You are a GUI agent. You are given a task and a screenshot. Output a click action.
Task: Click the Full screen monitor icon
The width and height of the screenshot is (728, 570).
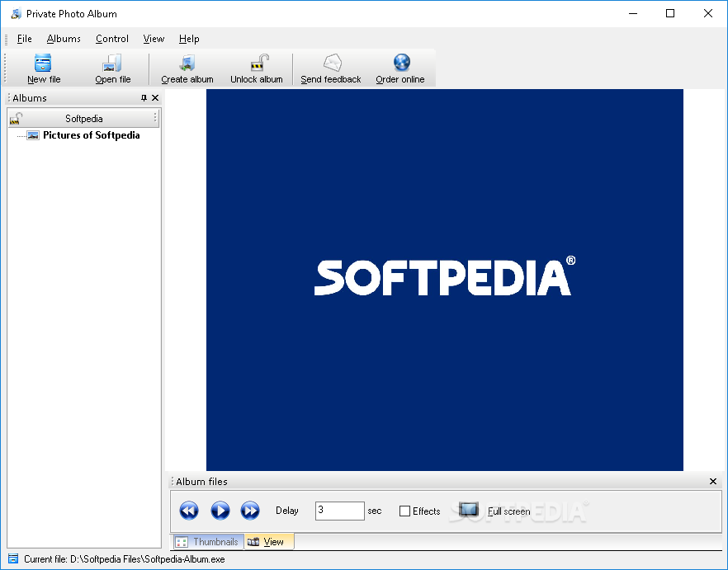click(469, 510)
